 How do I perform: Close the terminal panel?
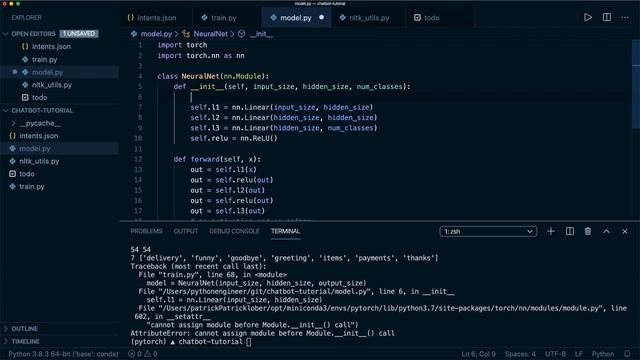[625, 231]
